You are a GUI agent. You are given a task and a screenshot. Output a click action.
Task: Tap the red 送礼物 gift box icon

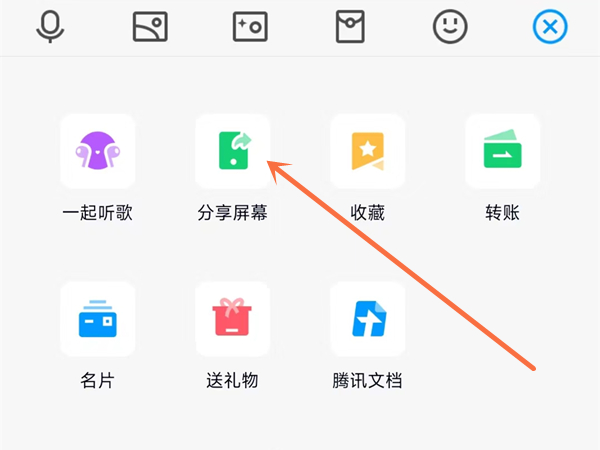click(232, 319)
